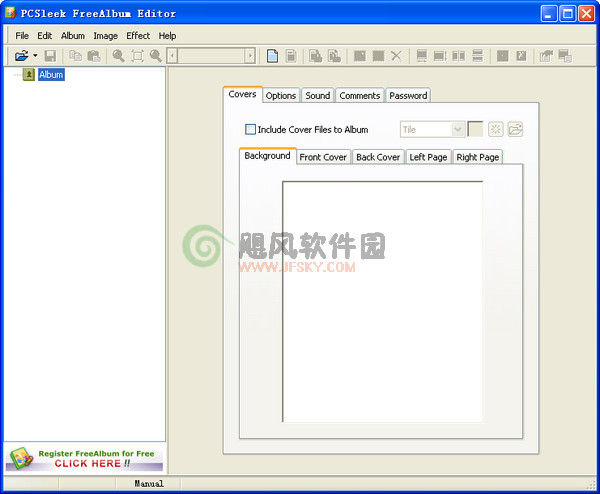The height and width of the screenshot is (494, 600).
Task: Select the Front Cover tab
Action: pos(323,157)
